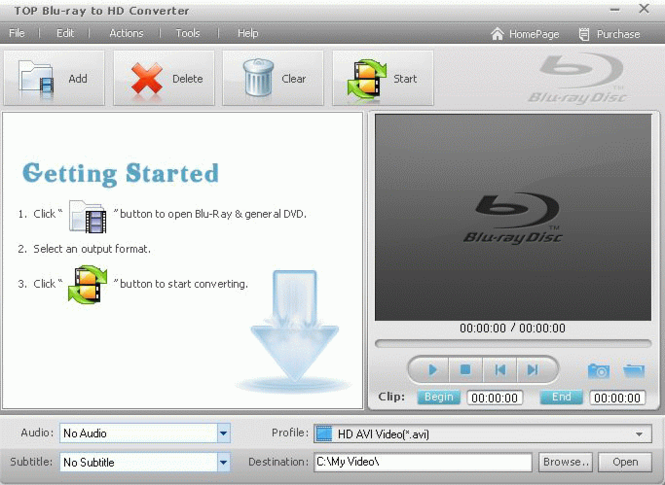
Task: Click the Purchase icon
Action: pyautogui.click(x=584, y=34)
